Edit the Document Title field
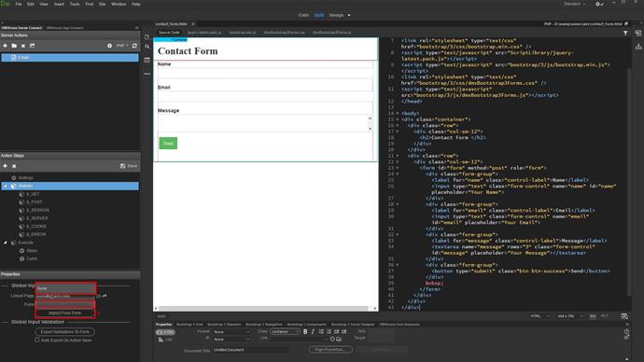 (250, 350)
